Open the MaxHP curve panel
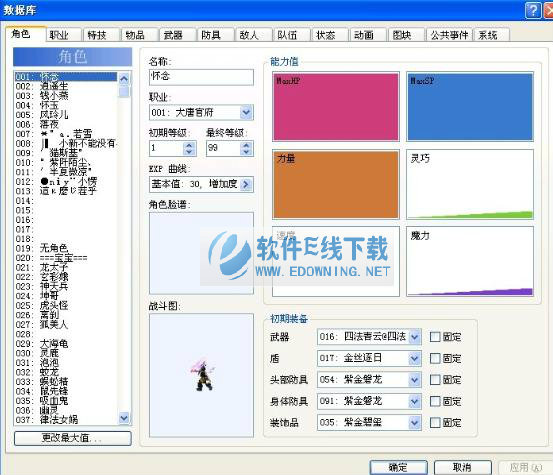Viewport: 553px width, 475px height. (x=336, y=106)
